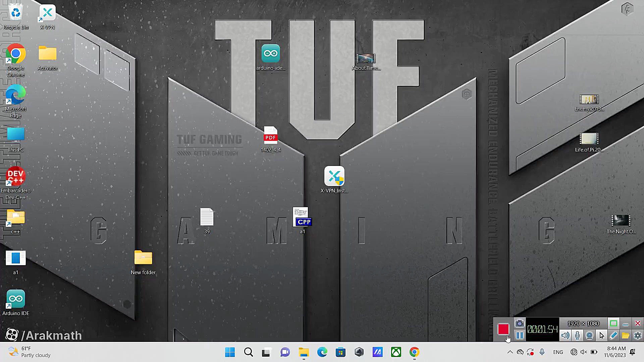The image size is (644, 362).
Task: Open Task View from taskbar
Action: point(266,352)
